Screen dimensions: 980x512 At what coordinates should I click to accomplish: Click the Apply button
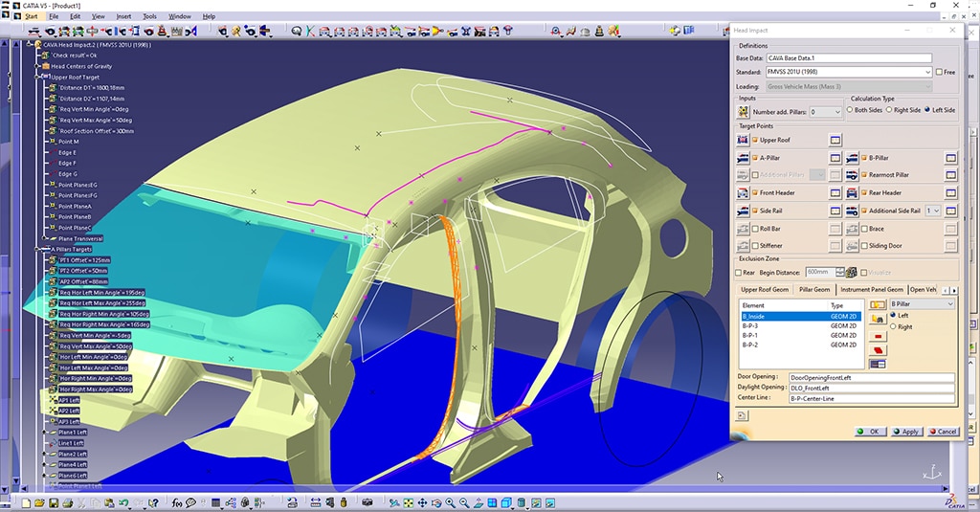[x=905, y=432]
